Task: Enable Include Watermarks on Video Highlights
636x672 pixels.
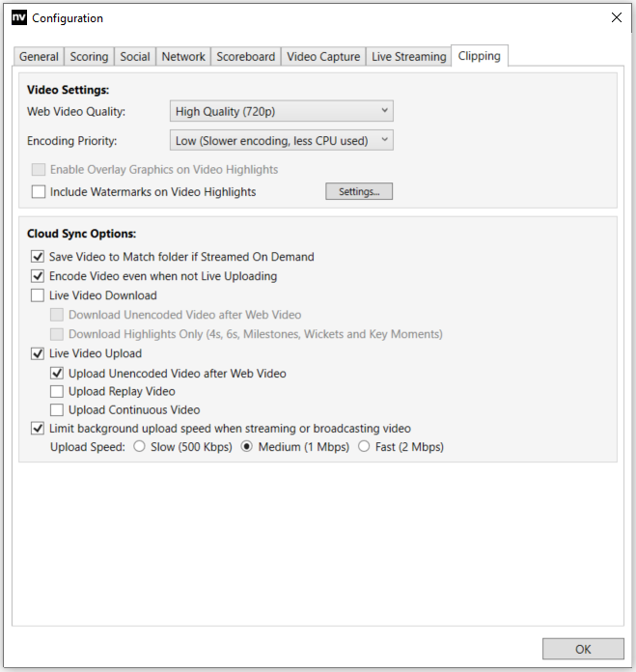Action: 39,192
